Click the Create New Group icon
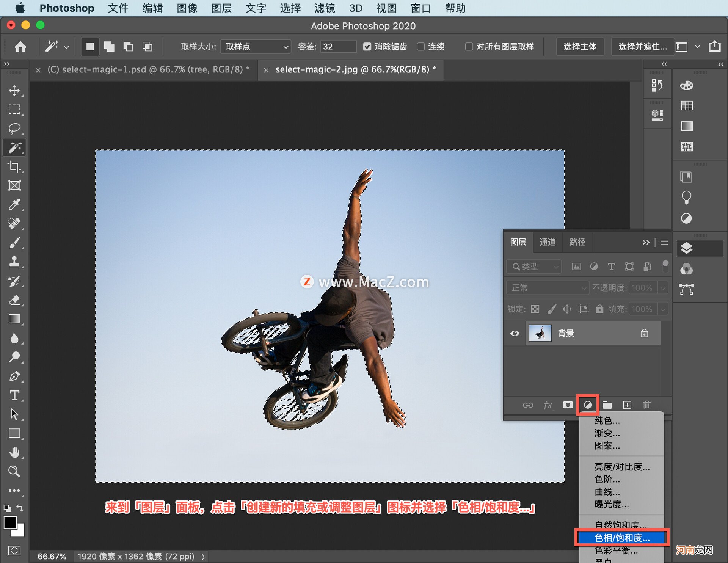The image size is (728, 563). [609, 405]
